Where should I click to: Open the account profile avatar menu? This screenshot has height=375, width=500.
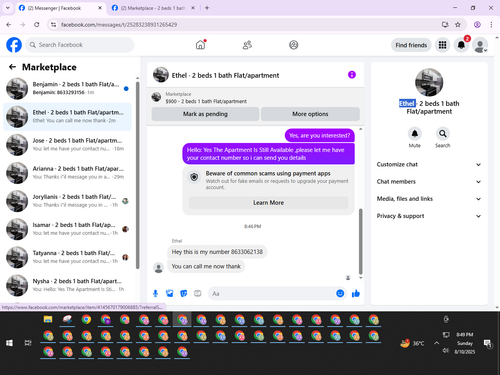click(480, 45)
